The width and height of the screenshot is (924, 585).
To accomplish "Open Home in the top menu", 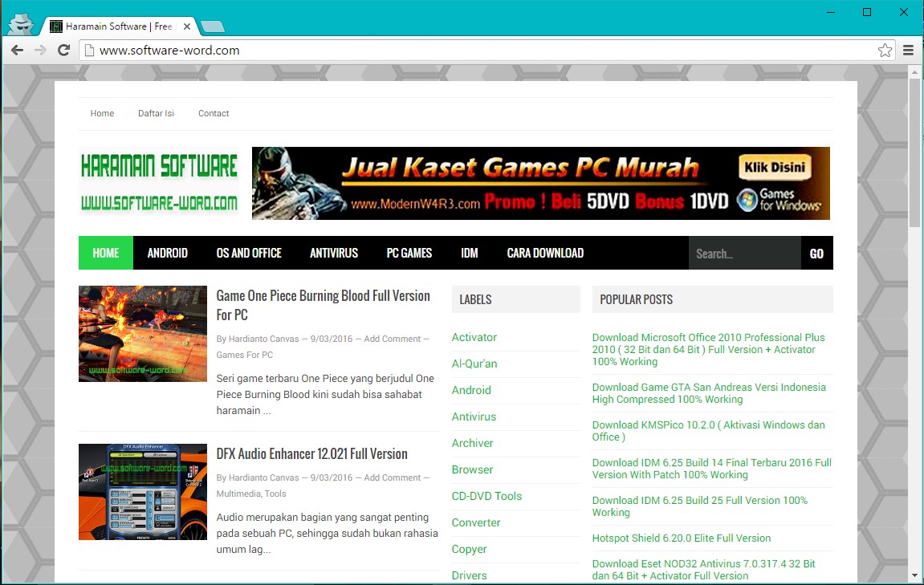I will 102,113.
